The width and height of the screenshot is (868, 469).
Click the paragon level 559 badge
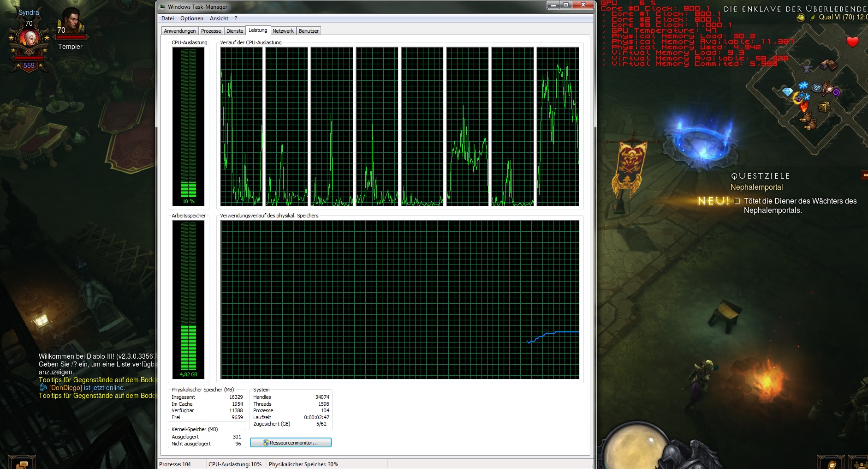click(x=29, y=66)
